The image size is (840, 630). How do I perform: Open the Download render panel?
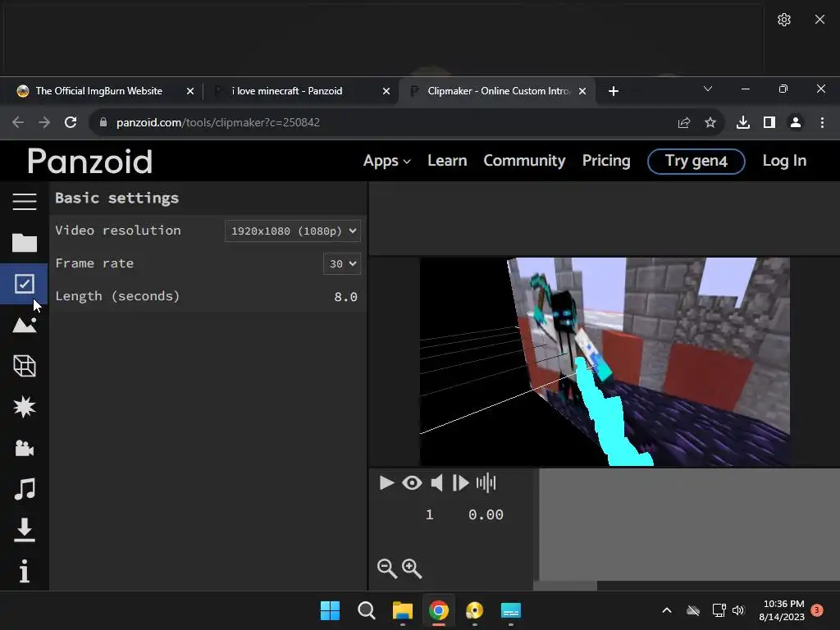(24, 530)
